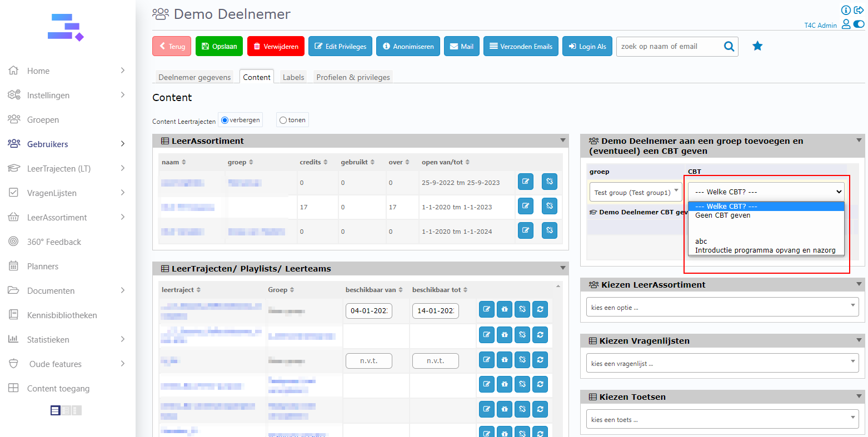Open the info icon at top right
The width and height of the screenshot is (868, 437).
tap(846, 10)
